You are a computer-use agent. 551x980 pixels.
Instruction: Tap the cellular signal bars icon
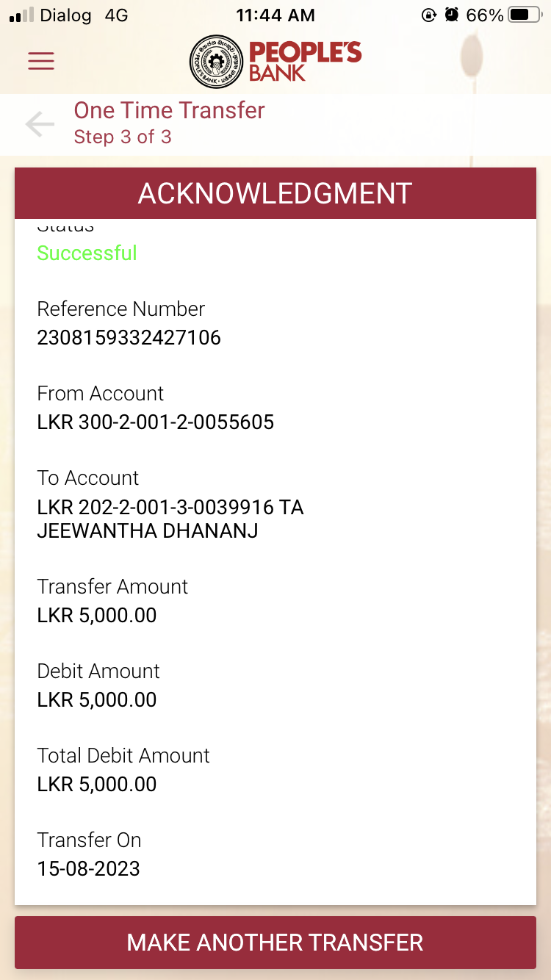click(x=21, y=15)
